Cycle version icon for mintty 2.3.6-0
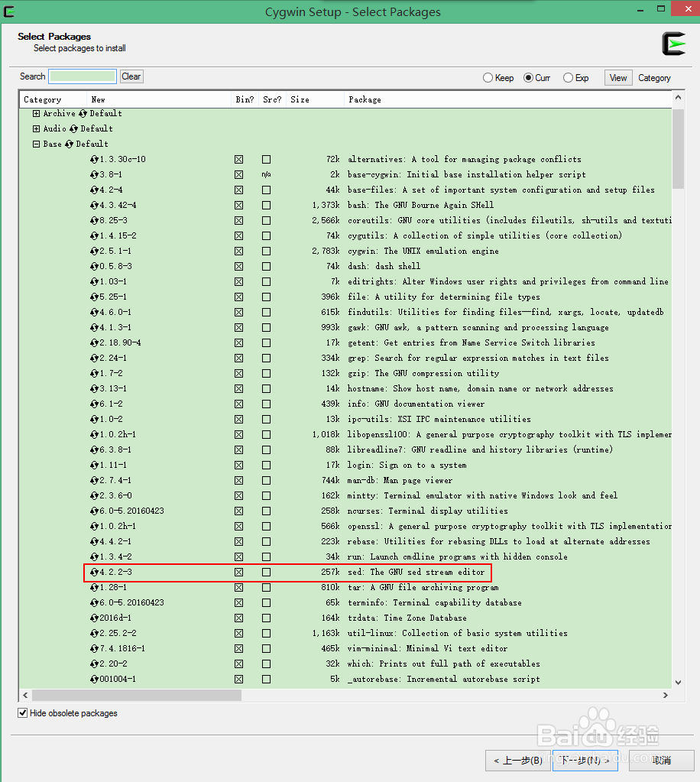The image size is (700, 782). click(x=94, y=496)
